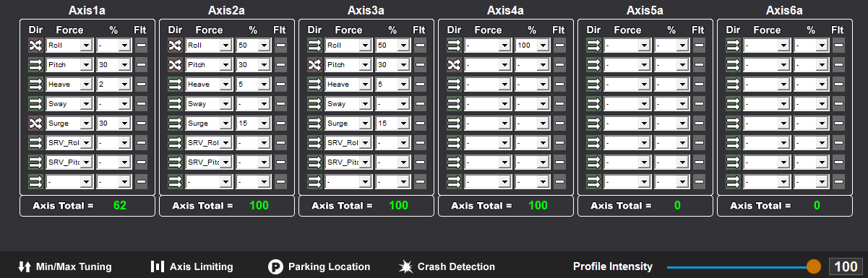The height and width of the screenshot is (278, 868).
Task: Open Axis4a first row force dropdown
Action: (x=488, y=45)
